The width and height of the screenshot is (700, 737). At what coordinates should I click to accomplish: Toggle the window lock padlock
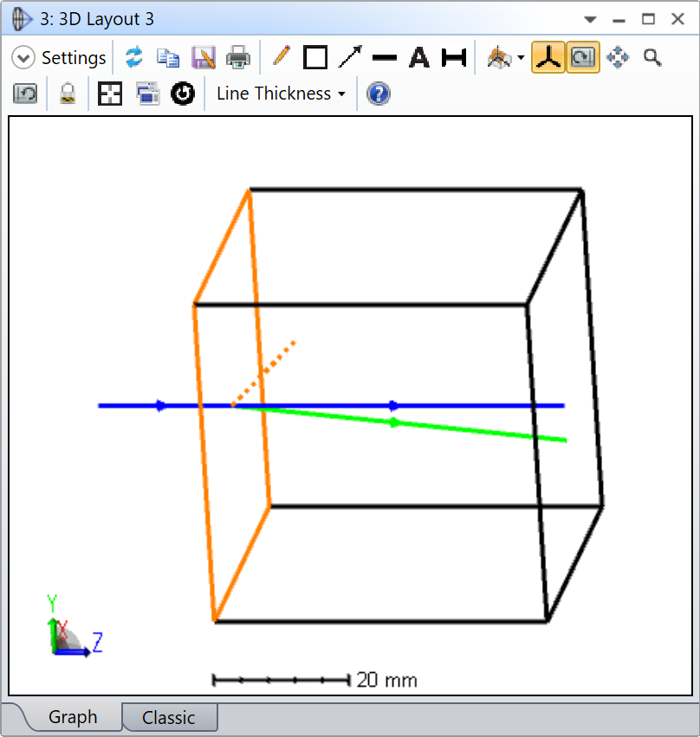tap(68, 94)
